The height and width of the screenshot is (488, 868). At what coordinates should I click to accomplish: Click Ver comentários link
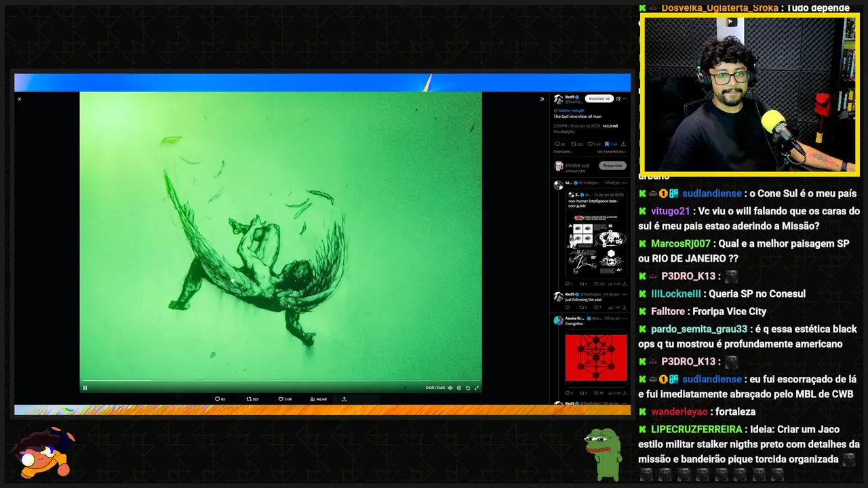(x=612, y=152)
